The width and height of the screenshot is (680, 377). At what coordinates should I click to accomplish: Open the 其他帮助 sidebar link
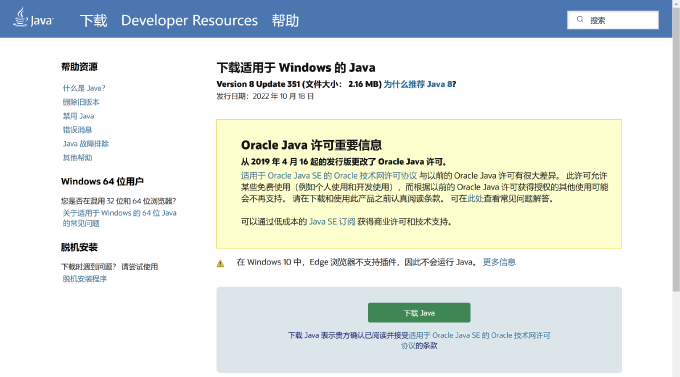pyautogui.click(x=77, y=157)
